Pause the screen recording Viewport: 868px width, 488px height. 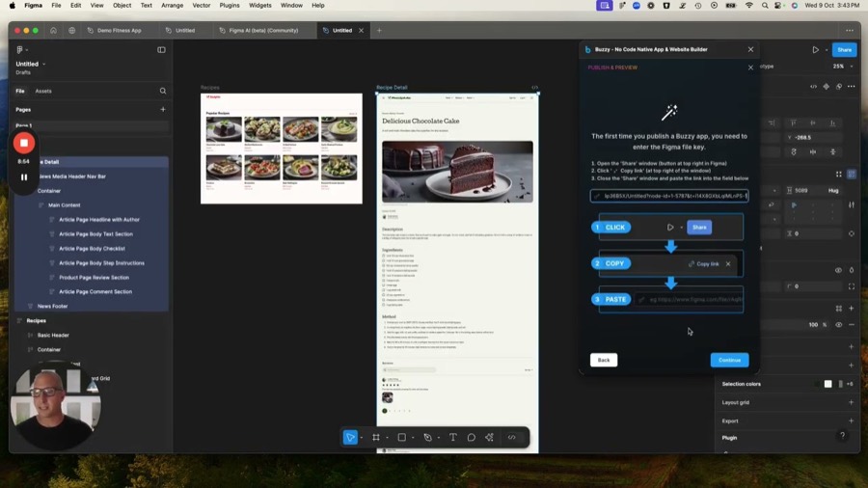[24, 177]
